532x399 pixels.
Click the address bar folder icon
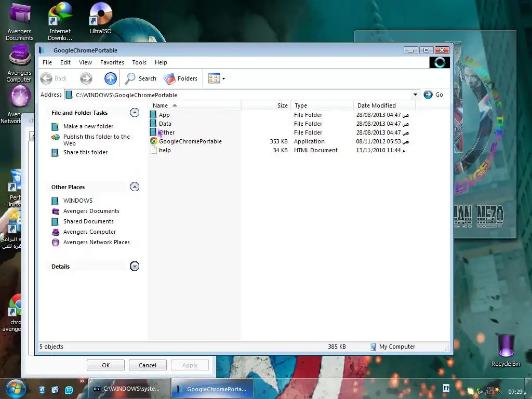(69, 95)
